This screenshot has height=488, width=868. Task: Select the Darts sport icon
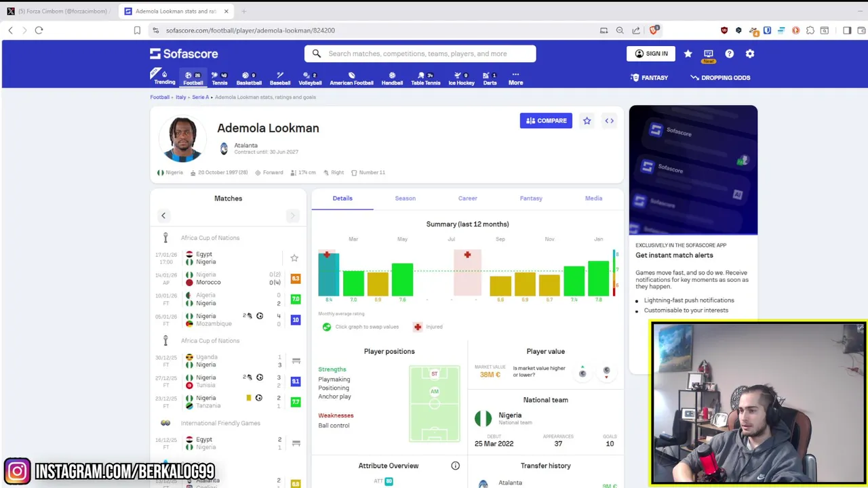490,78
